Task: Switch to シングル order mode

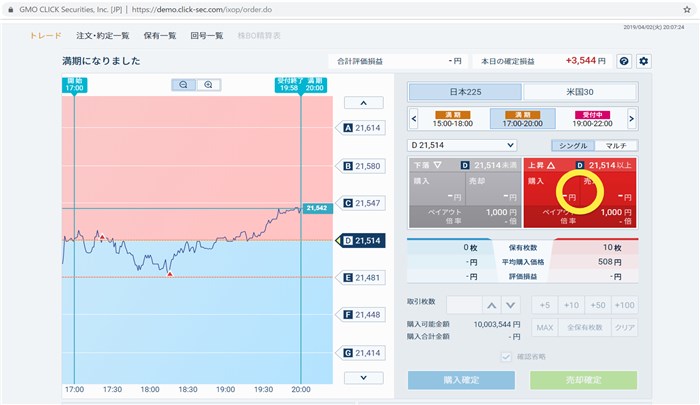Action: 573,146
